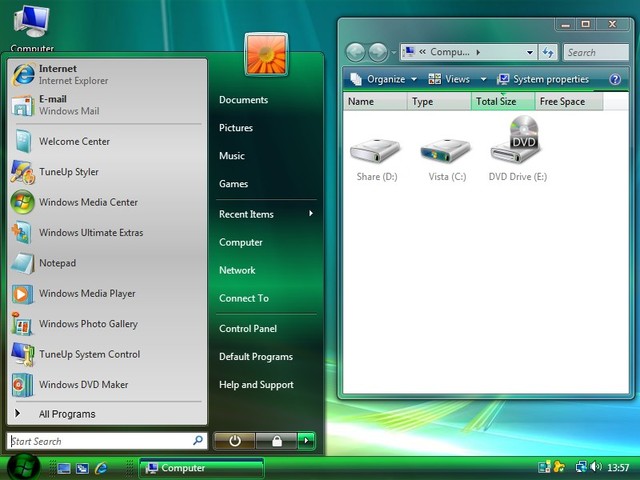
Task: Click the leftmost system tray icon
Action: 544,467
